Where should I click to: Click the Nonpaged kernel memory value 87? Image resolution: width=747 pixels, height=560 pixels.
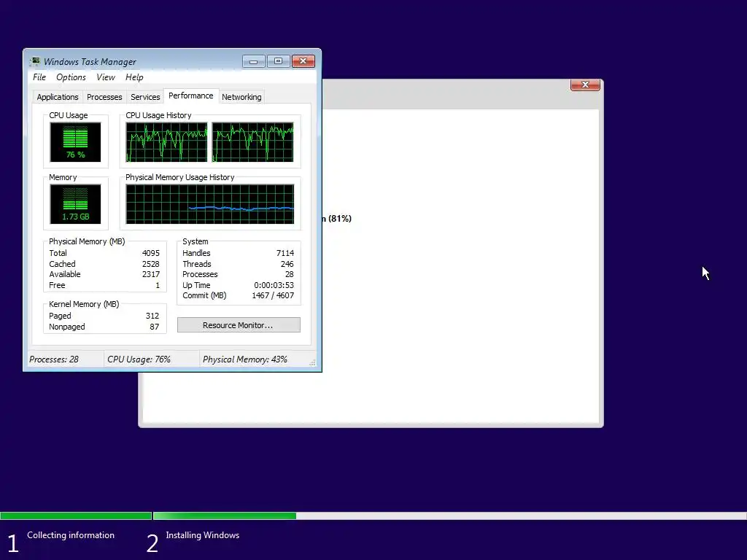155,327
